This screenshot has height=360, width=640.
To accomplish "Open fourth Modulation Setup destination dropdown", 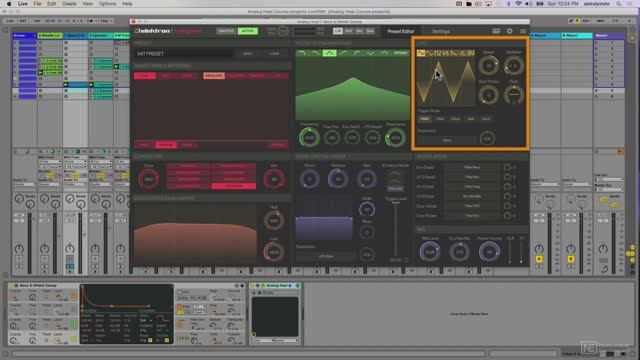I will [x=472, y=196].
